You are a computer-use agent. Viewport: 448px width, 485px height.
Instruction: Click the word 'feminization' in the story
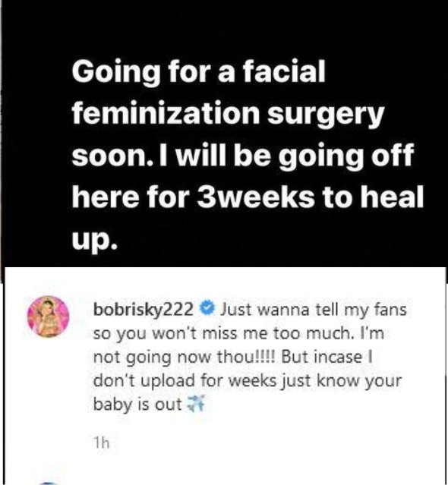click(x=166, y=112)
